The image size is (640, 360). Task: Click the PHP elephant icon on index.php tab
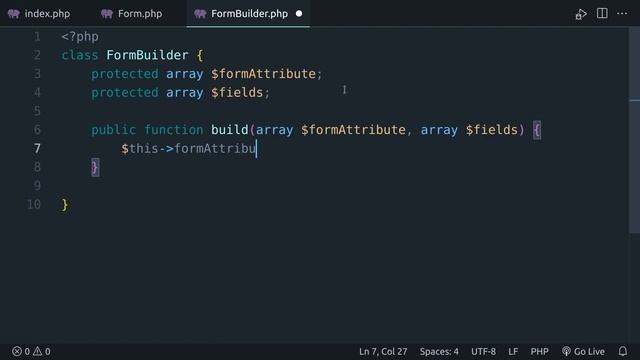pyautogui.click(x=13, y=14)
